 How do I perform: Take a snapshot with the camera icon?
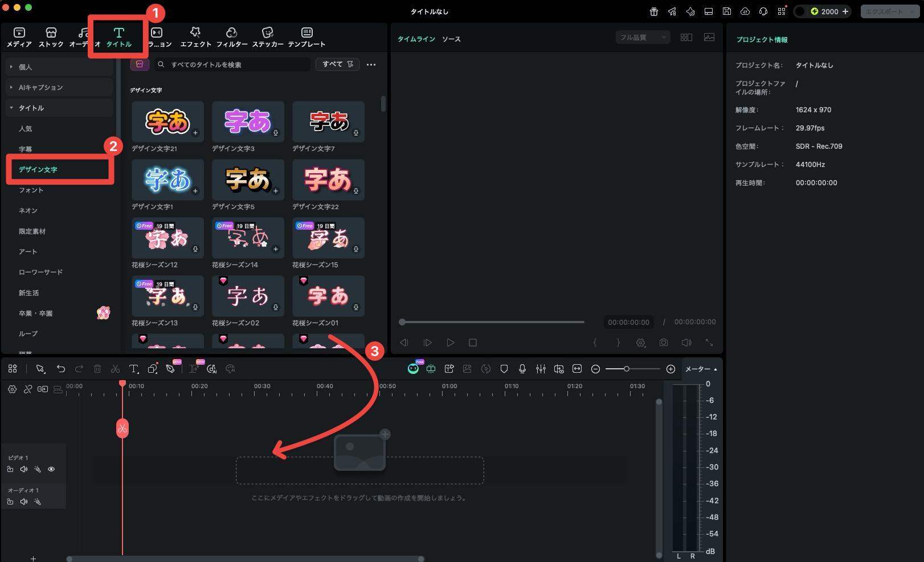(x=664, y=343)
